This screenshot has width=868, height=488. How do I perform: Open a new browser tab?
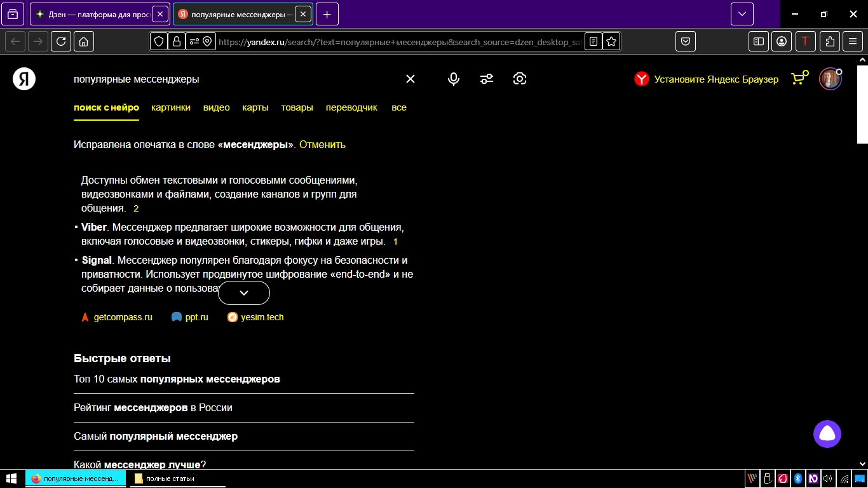click(327, 14)
